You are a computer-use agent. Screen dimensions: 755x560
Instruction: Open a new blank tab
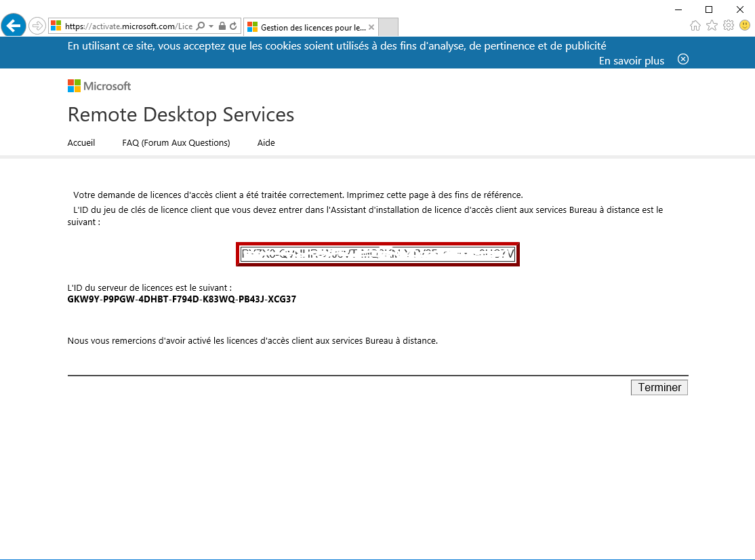point(388,27)
